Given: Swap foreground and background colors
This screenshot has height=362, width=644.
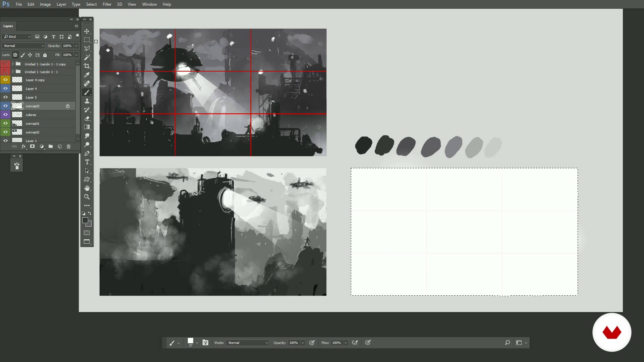Looking at the screenshot, I should (90, 213).
